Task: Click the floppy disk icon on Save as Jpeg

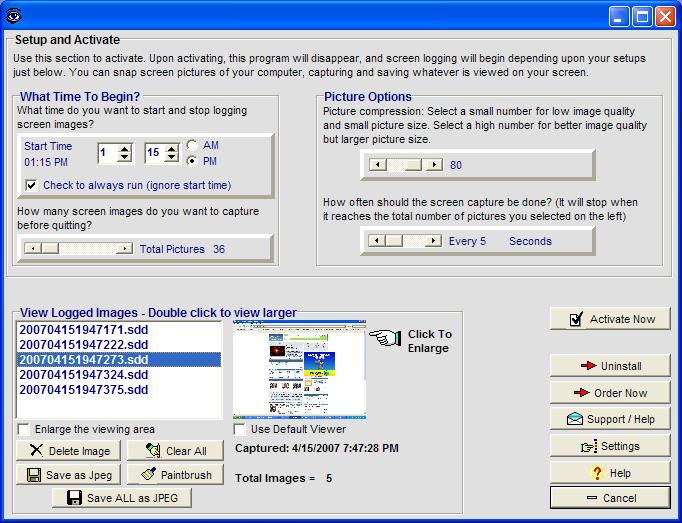Action: pos(33,475)
